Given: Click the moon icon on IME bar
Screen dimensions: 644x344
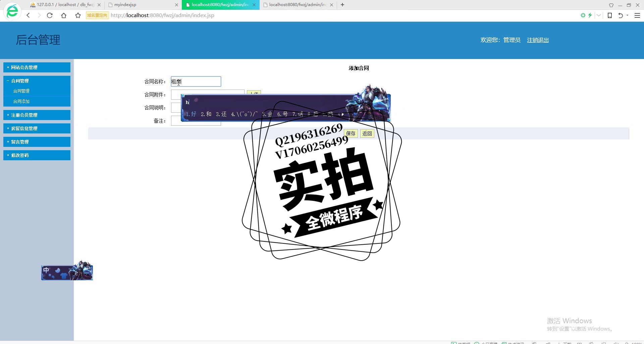Looking at the screenshot, I should 57,271.
